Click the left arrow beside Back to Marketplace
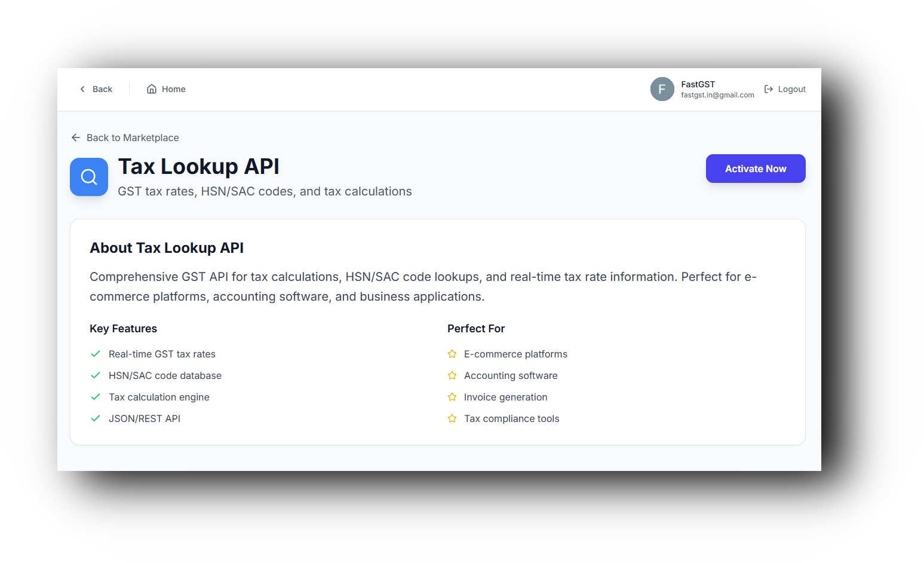The width and height of the screenshot is (924, 563). pyautogui.click(x=76, y=137)
